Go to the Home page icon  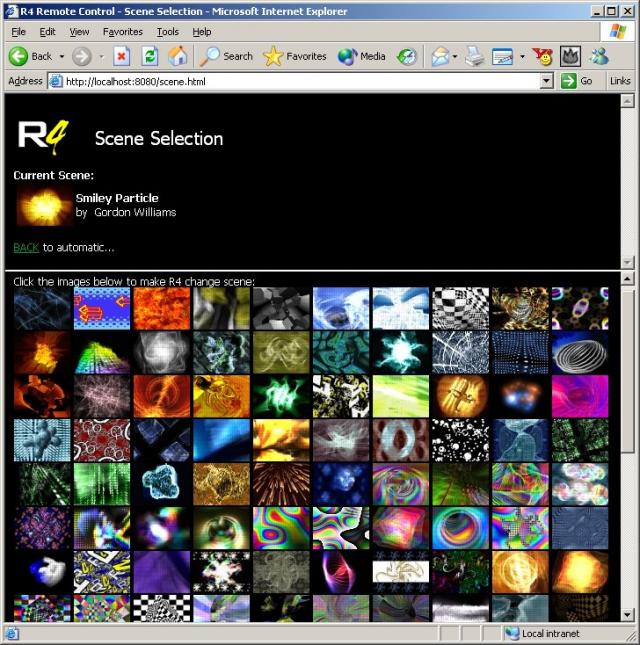(x=177, y=56)
